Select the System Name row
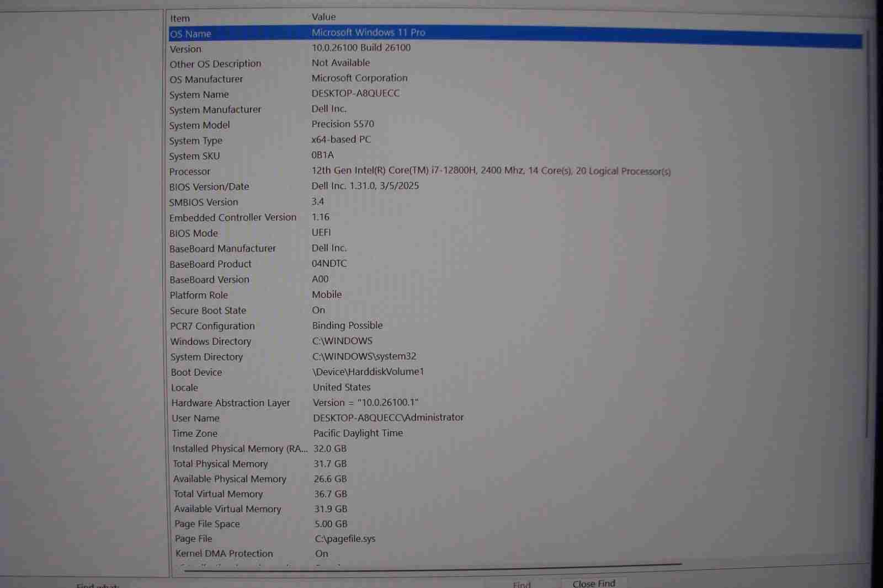Image resolution: width=883 pixels, height=588 pixels. click(x=199, y=94)
